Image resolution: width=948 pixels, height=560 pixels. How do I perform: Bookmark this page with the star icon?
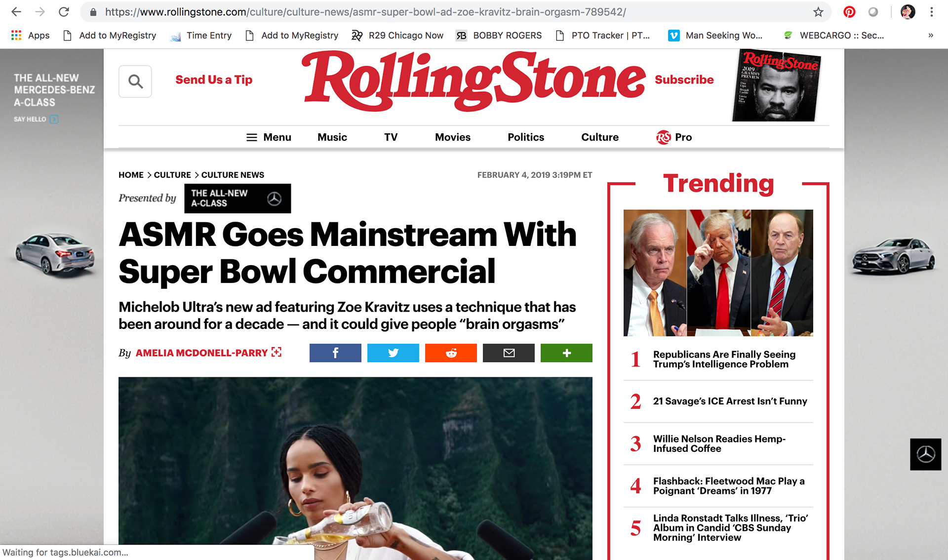point(818,12)
